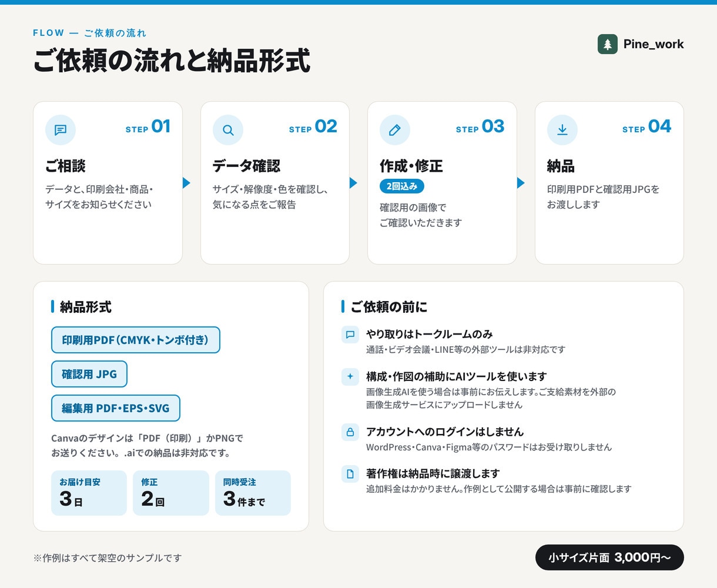Viewport: 717px width, 588px height.
Task: Click the text 構成・作図の補助にAIツールを使います
Action: tap(457, 376)
